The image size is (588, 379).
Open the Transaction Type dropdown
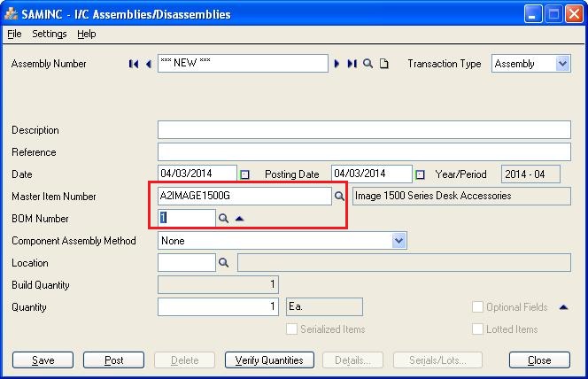(562, 64)
